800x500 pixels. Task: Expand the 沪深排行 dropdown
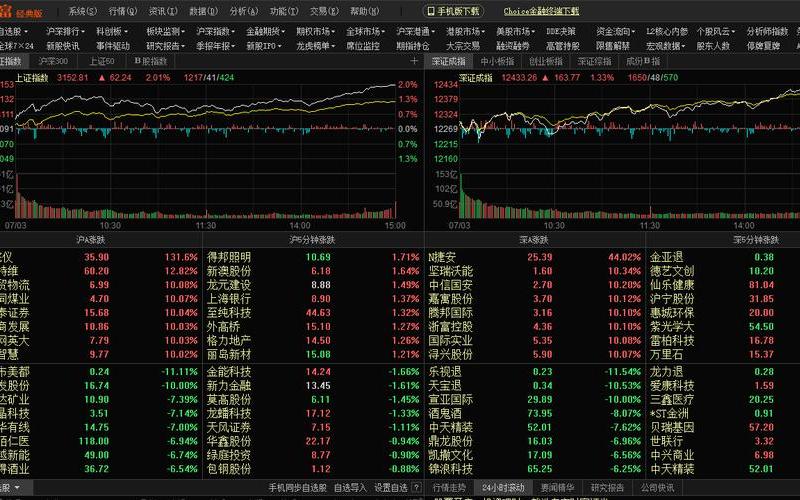tap(65, 32)
